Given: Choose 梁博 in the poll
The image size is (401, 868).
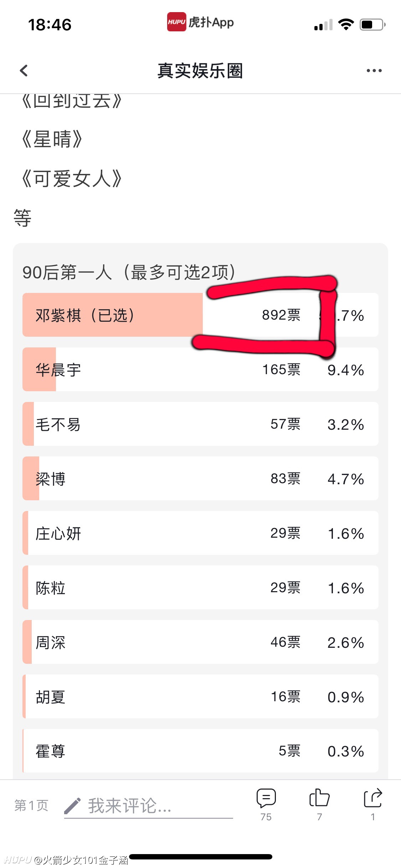Looking at the screenshot, I should pyautogui.click(x=200, y=479).
